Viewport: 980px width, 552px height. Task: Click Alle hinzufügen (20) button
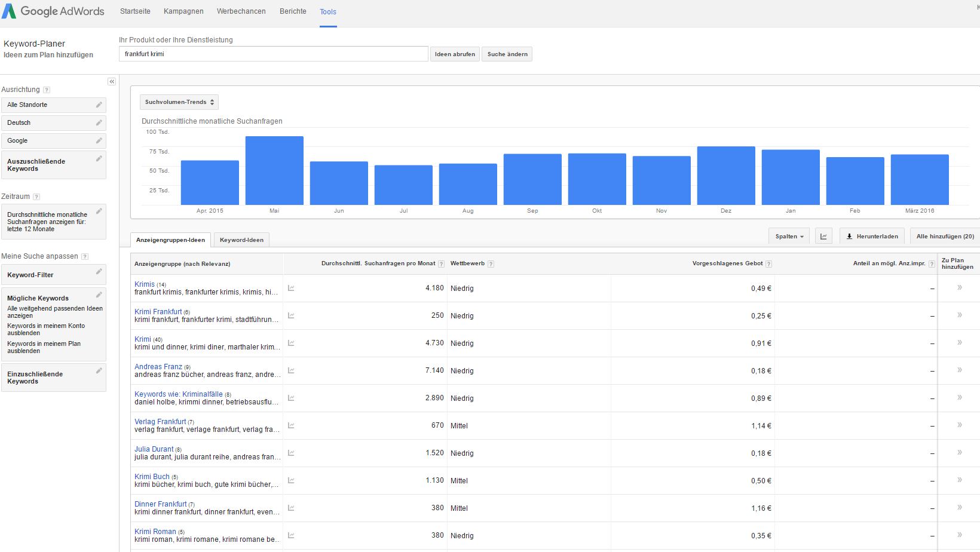945,237
